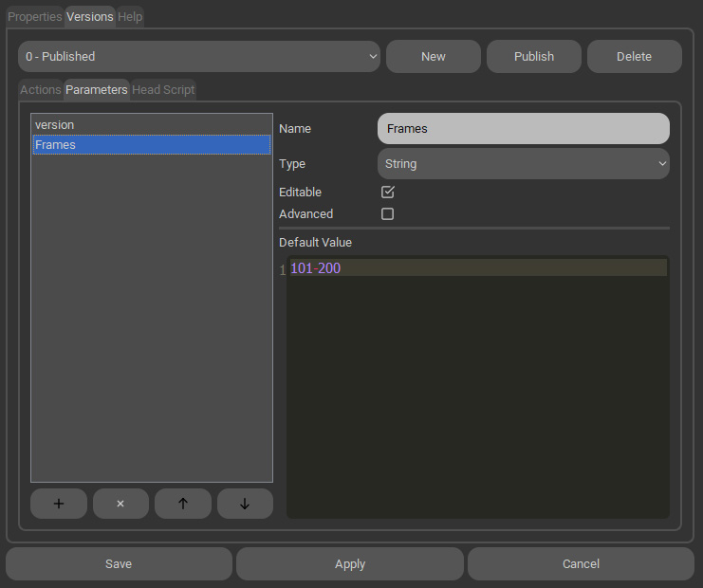
Task: Expand the Type dropdown set to String
Action: tap(523, 164)
